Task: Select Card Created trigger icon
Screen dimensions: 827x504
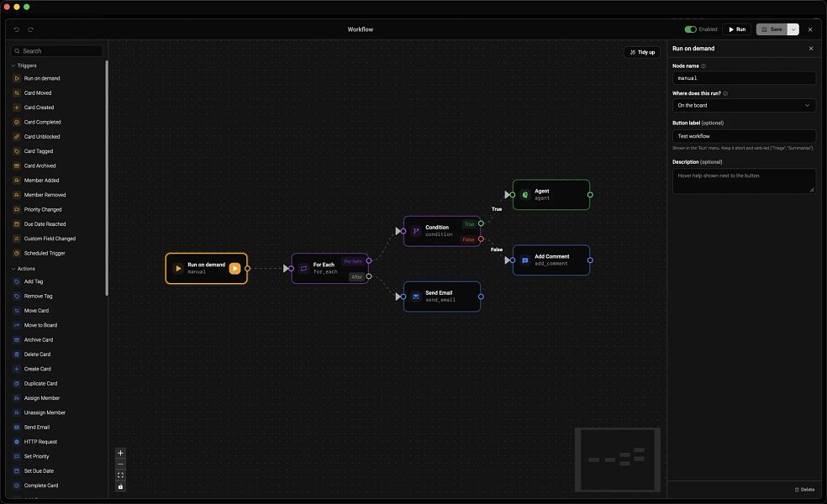Action: [17, 108]
